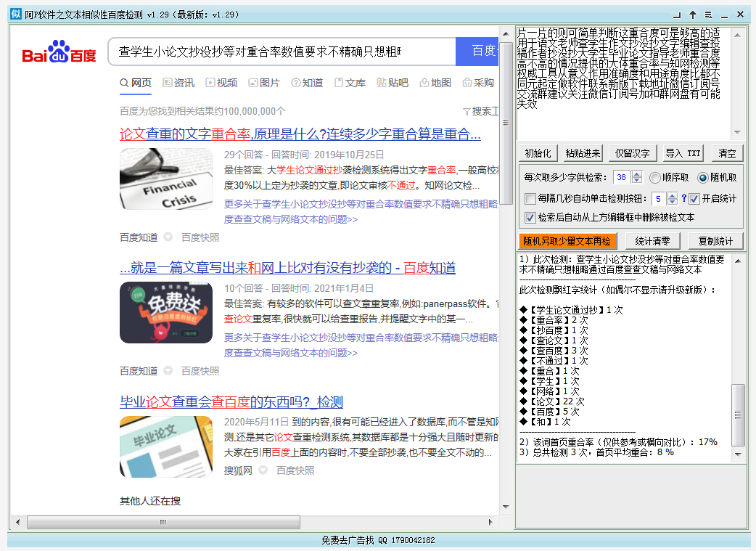The image size is (756, 551).
Task: Click the 复制统计 button
Action: pos(715,241)
